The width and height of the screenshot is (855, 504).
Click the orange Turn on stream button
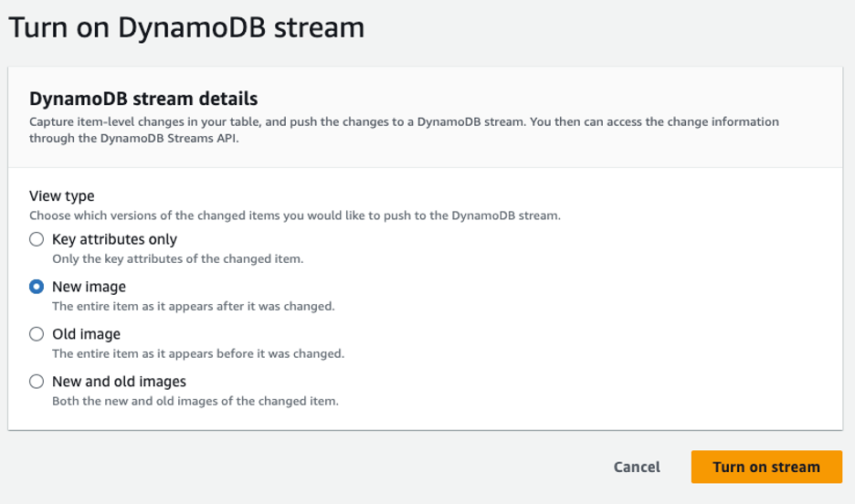tap(765, 467)
